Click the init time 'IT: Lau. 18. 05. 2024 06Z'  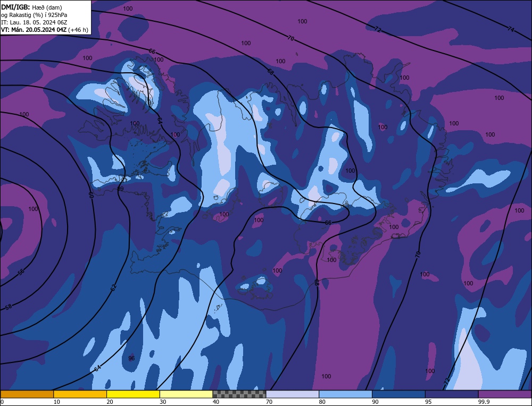tap(34, 22)
